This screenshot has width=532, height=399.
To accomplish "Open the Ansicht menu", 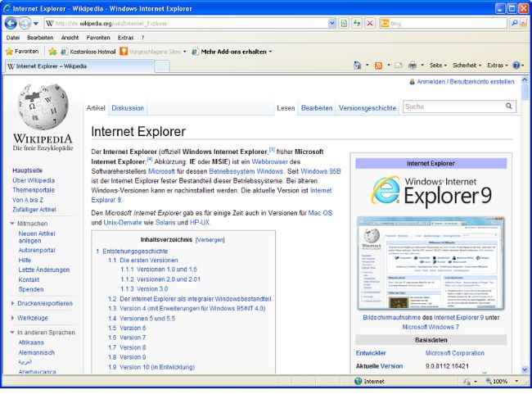I will tap(70, 38).
